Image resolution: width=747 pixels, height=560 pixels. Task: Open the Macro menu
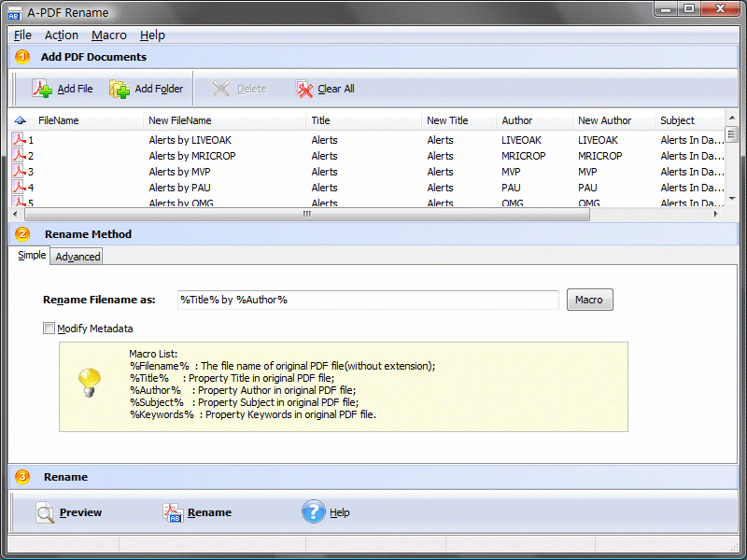[108, 35]
